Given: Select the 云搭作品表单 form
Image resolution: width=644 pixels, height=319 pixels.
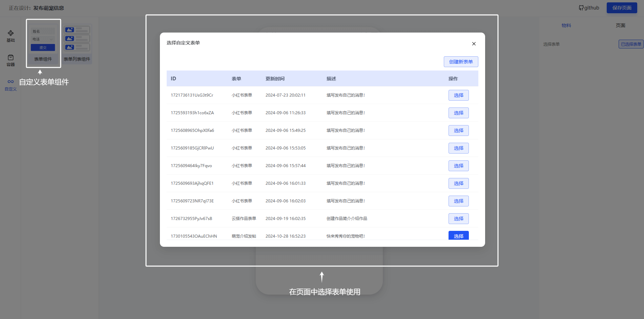Looking at the screenshot, I should 458,219.
